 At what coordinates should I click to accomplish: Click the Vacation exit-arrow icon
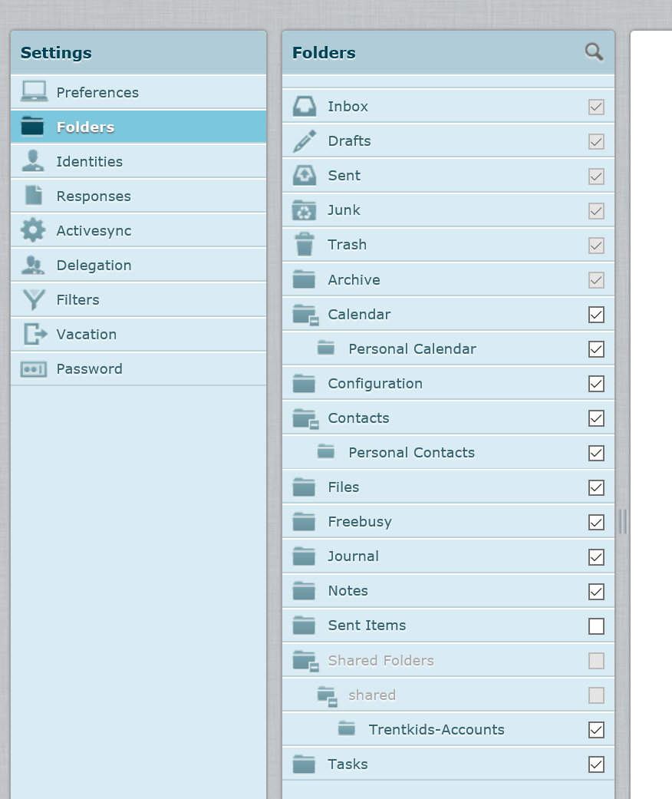pyautogui.click(x=35, y=334)
